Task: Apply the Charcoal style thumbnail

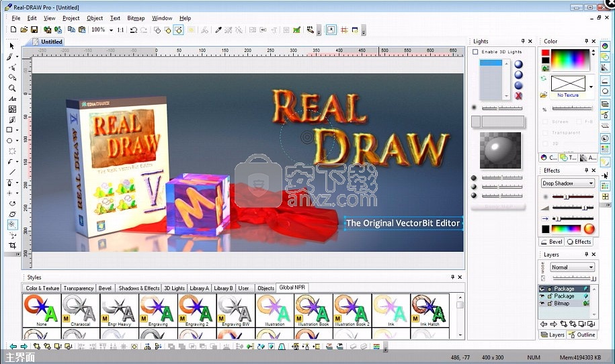Action: tap(80, 310)
